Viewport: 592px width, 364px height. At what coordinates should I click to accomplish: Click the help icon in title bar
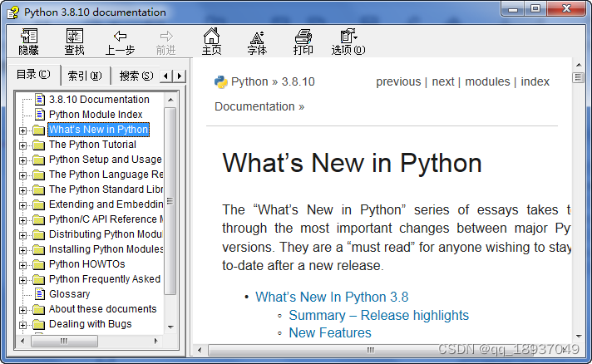point(12,12)
